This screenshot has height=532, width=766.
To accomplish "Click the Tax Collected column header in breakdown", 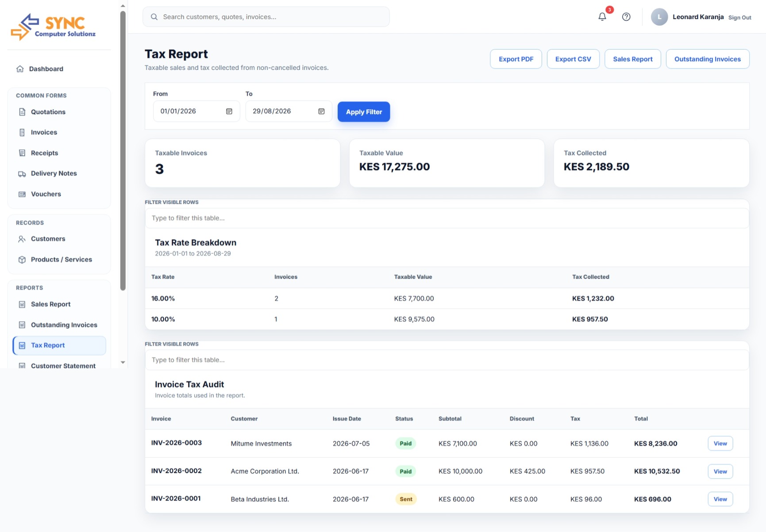I will 591,277.
